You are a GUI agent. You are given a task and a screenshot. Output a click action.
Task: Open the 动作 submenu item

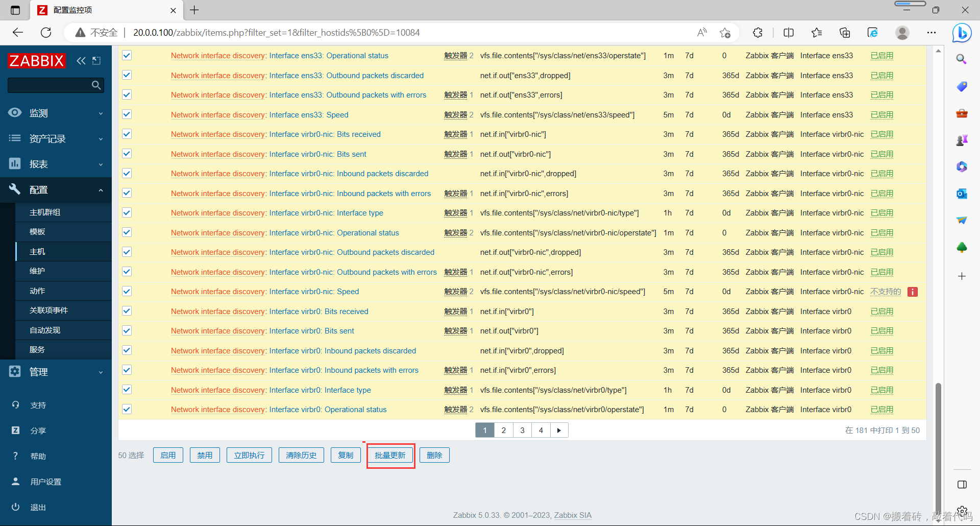click(63, 291)
